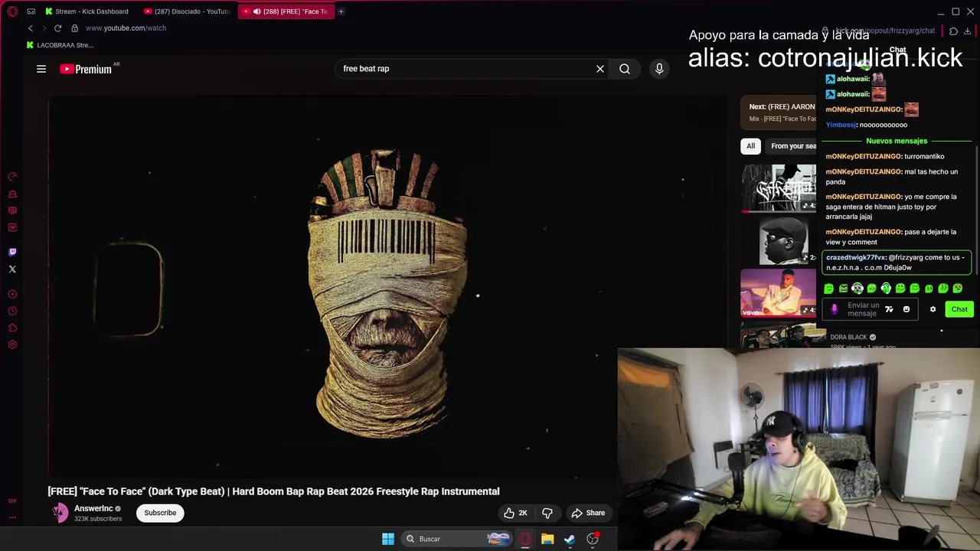
Task: Open the crazedtwigk77fvx username in chat
Action: pos(856,258)
